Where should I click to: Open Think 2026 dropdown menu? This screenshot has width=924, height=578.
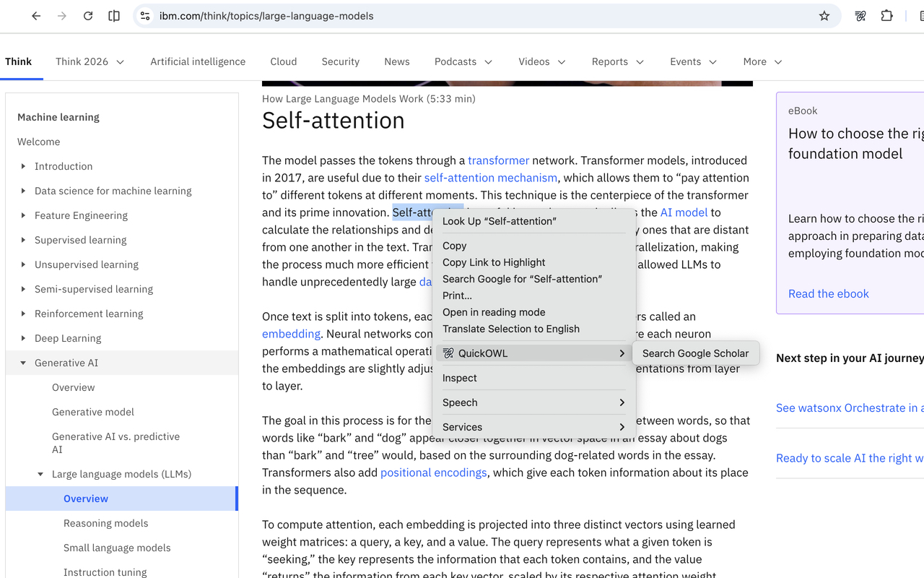click(90, 61)
